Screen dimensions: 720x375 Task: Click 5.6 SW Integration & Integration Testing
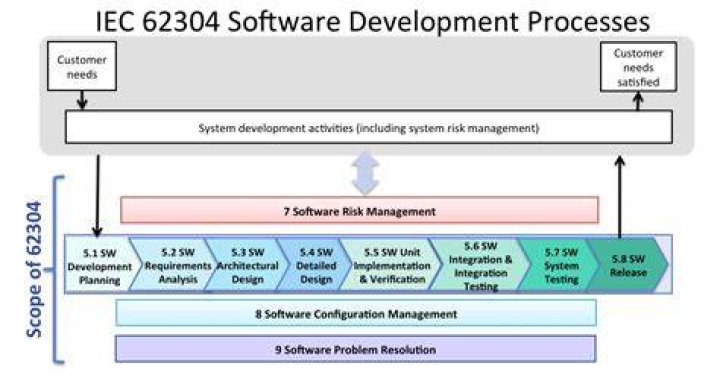point(480,265)
